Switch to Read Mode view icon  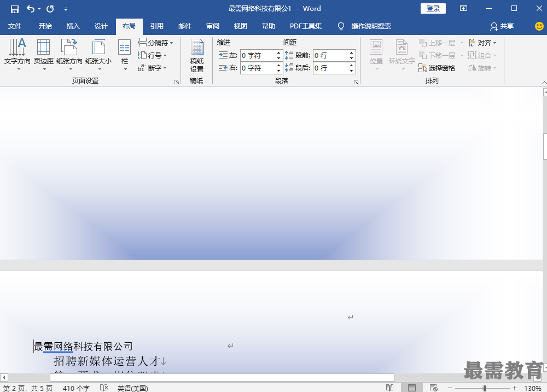pyautogui.click(x=389, y=388)
